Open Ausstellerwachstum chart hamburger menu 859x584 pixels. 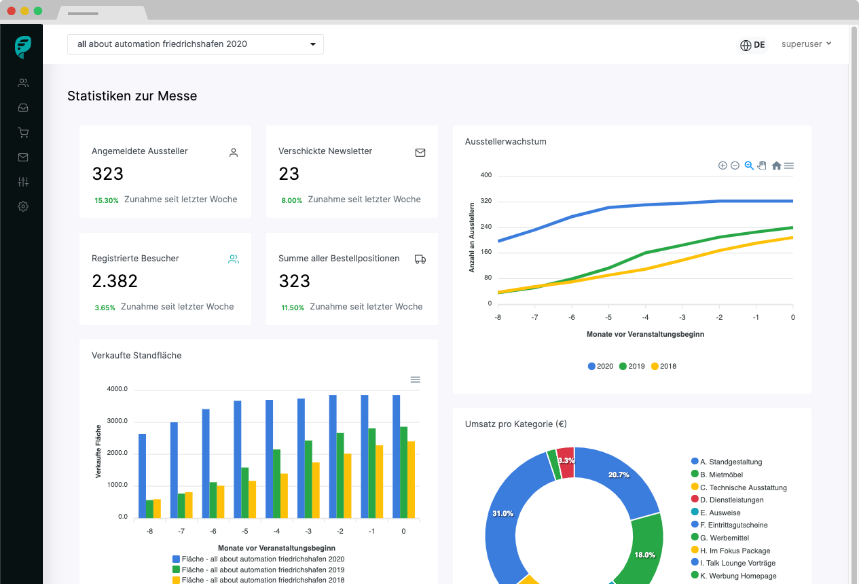[x=789, y=165]
